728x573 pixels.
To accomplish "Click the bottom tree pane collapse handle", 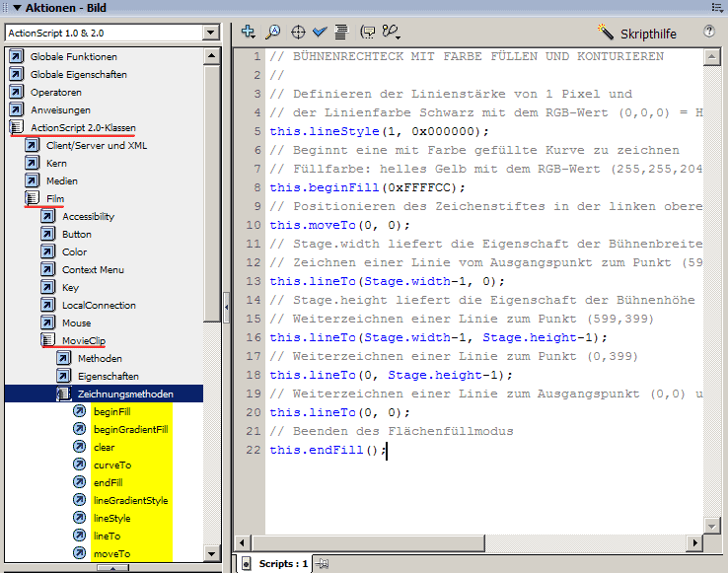I will coord(112,568).
